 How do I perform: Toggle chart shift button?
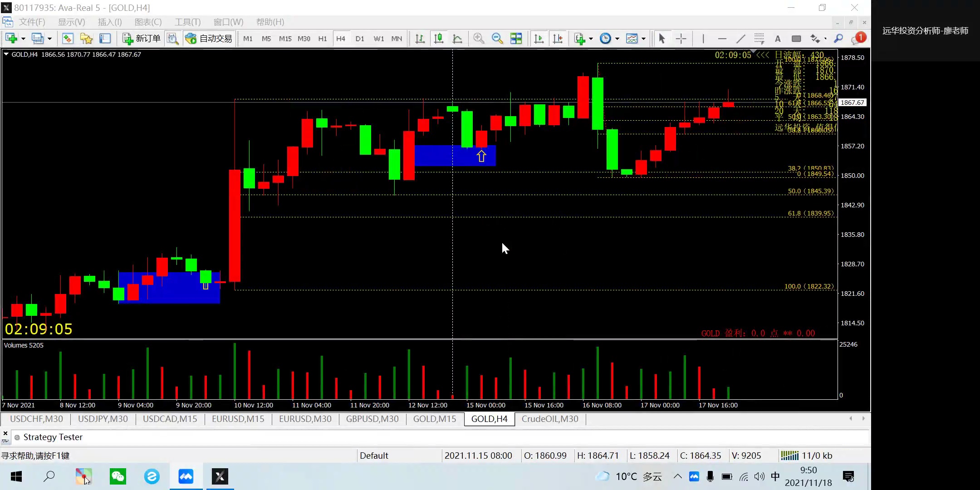558,39
